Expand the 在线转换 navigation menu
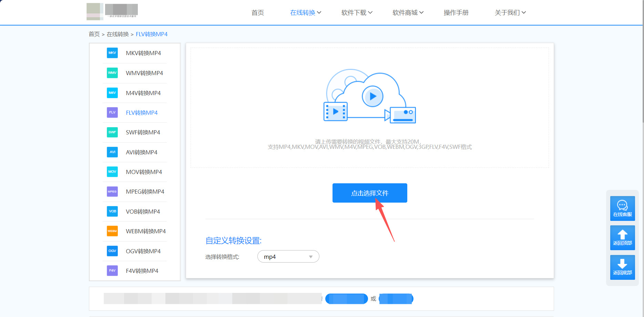This screenshot has width=644, height=317. click(x=306, y=13)
